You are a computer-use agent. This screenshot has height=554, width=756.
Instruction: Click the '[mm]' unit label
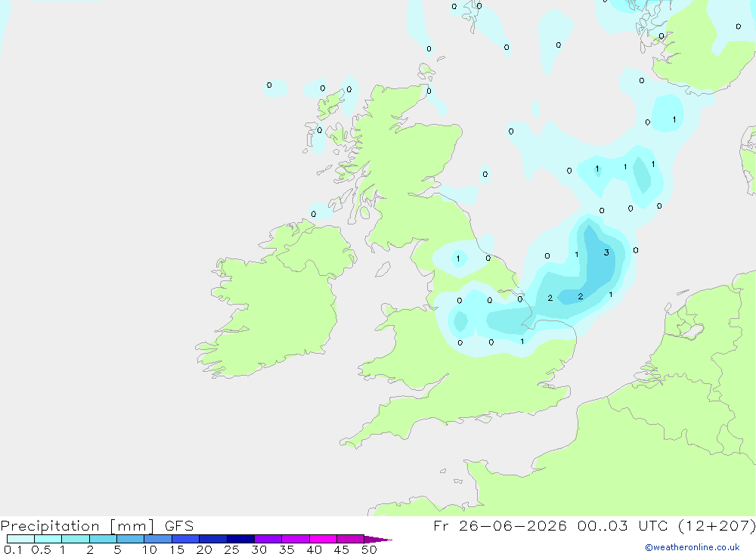pyautogui.click(x=132, y=525)
